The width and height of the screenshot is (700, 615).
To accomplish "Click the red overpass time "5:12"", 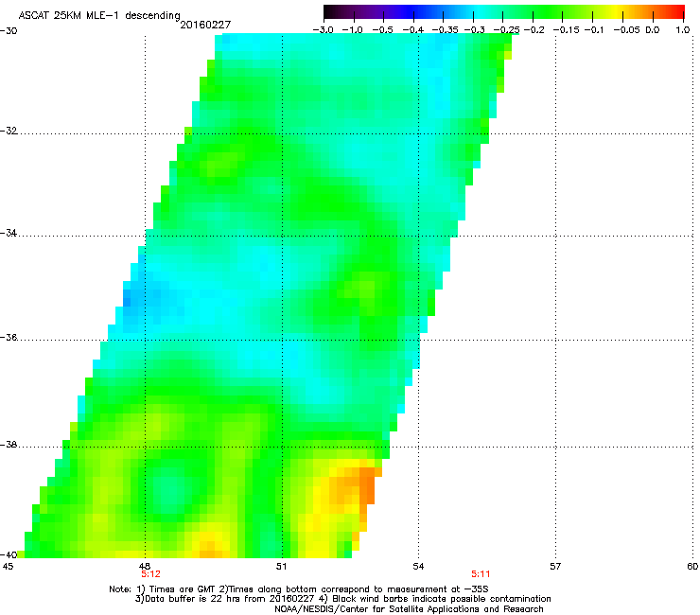I will tap(151, 574).
